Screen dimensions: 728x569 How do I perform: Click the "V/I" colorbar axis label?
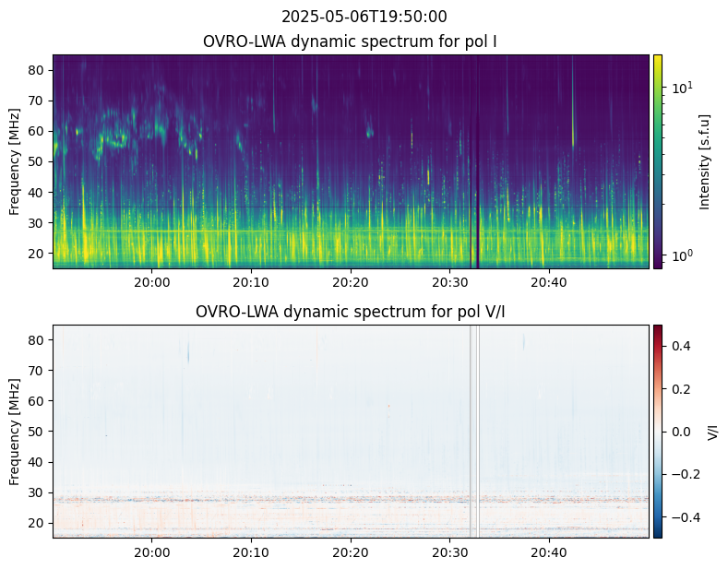point(712,431)
